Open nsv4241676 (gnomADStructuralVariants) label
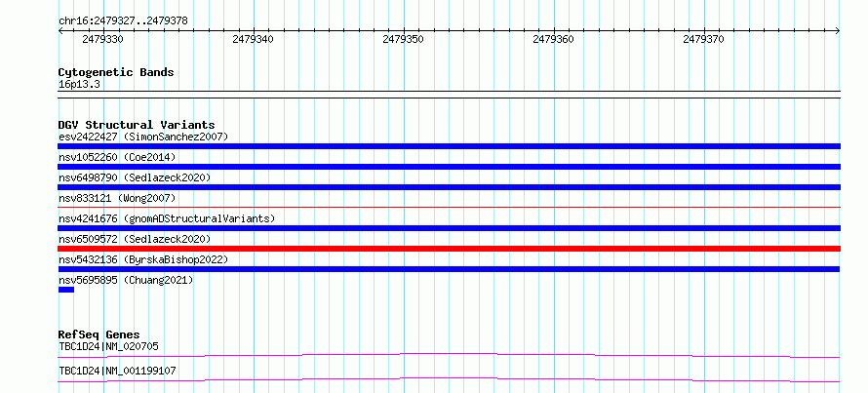This screenshot has height=393, width=868. 167,218
